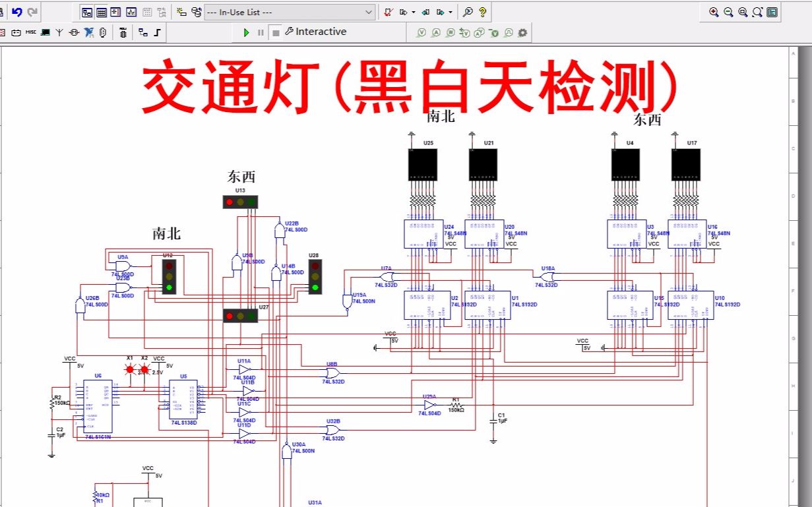Run the Electrical Rules Check

[x=387, y=12]
